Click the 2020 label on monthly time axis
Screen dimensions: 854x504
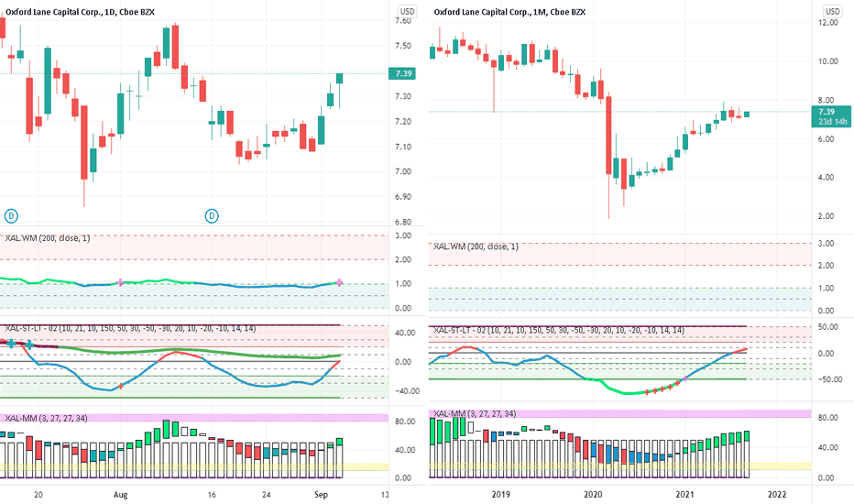click(x=593, y=494)
